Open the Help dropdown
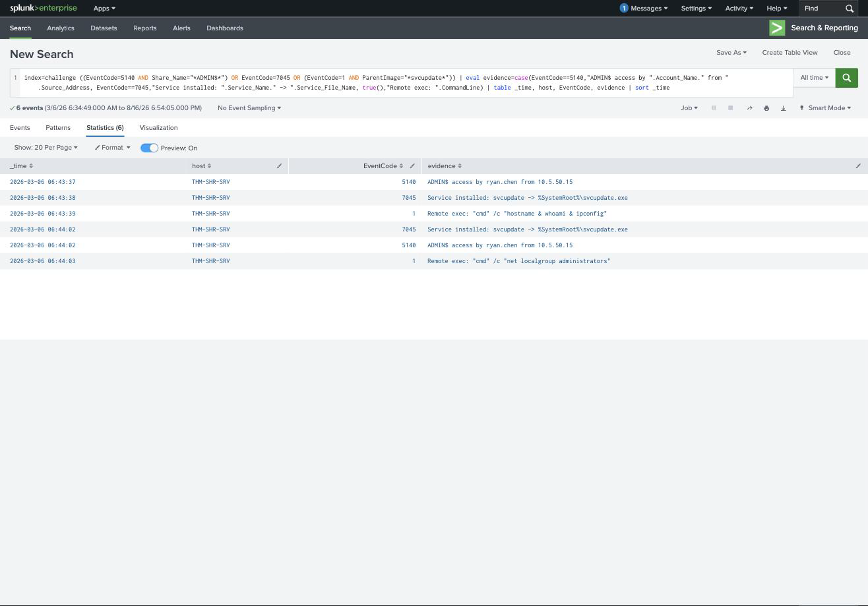The height and width of the screenshot is (606, 868). point(776,8)
